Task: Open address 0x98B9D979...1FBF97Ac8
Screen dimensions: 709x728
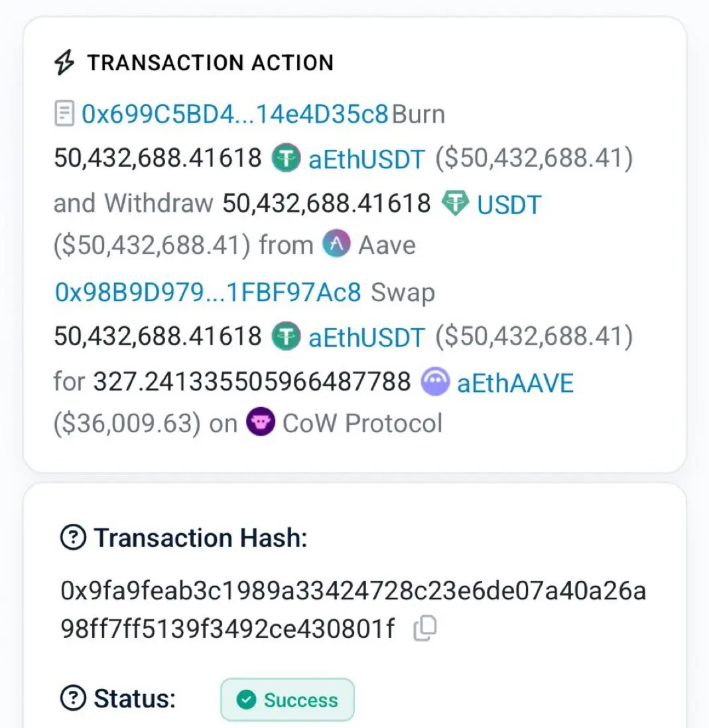Action: [x=208, y=292]
